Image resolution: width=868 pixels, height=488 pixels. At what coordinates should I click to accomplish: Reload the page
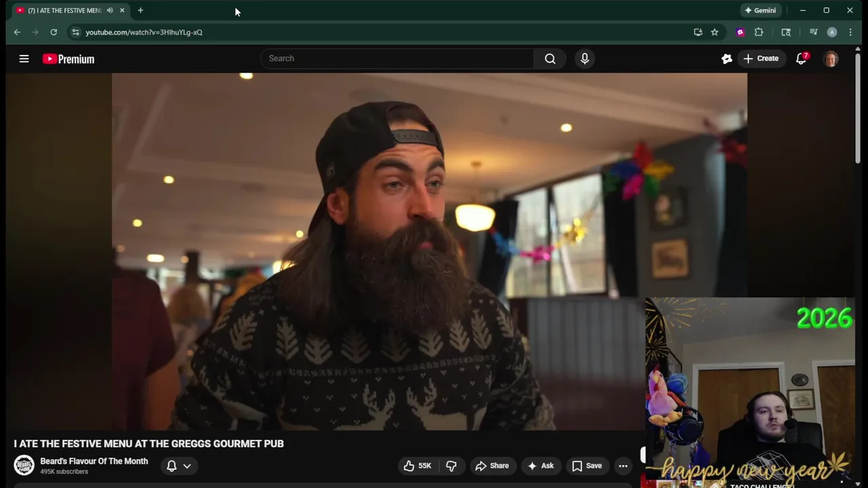pos(54,32)
